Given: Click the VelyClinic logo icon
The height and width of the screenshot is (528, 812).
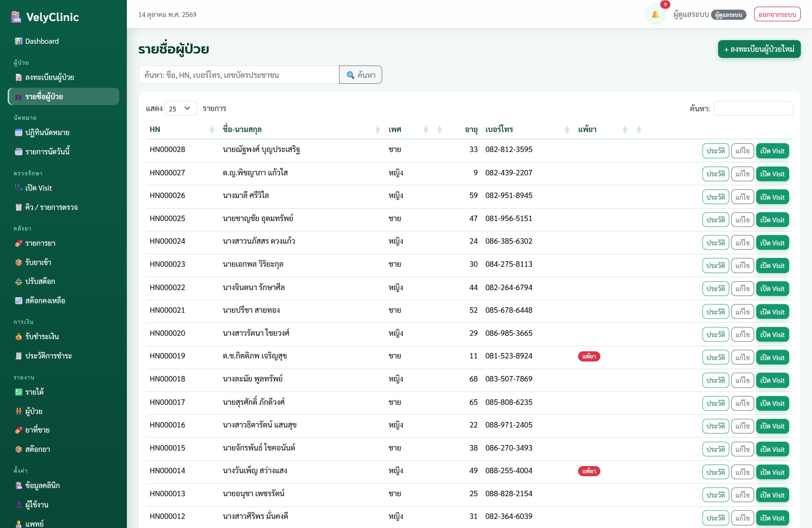Looking at the screenshot, I should (x=16, y=17).
